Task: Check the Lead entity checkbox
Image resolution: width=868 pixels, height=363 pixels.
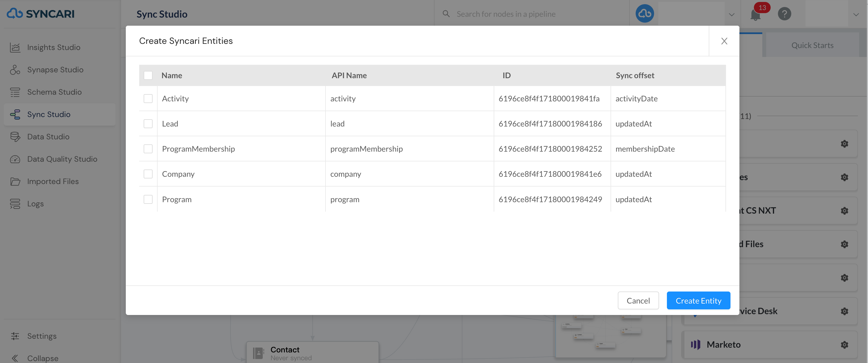Action: tap(148, 124)
